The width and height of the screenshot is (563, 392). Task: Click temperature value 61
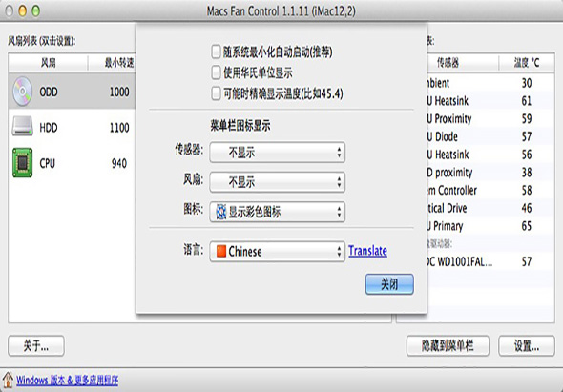527,101
